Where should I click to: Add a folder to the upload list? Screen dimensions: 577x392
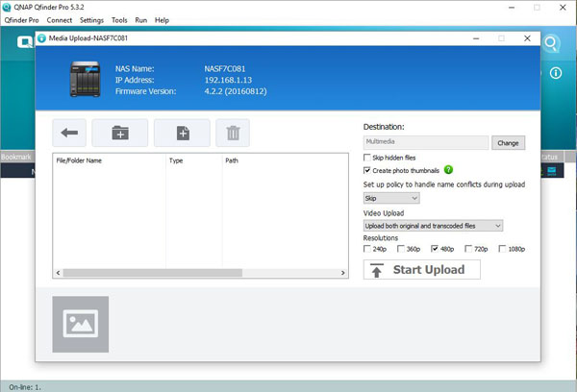[x=120, y=133]
